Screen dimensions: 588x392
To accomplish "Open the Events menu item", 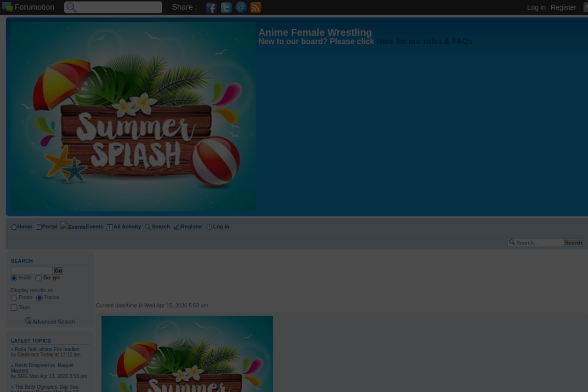I will pos(94,227).
